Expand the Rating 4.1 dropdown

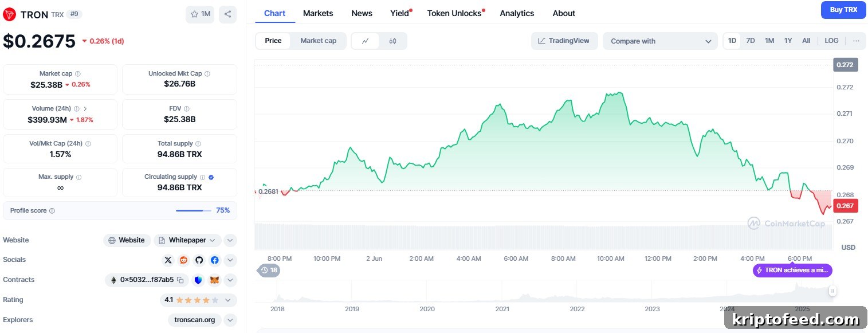click(x=198, y=300)
